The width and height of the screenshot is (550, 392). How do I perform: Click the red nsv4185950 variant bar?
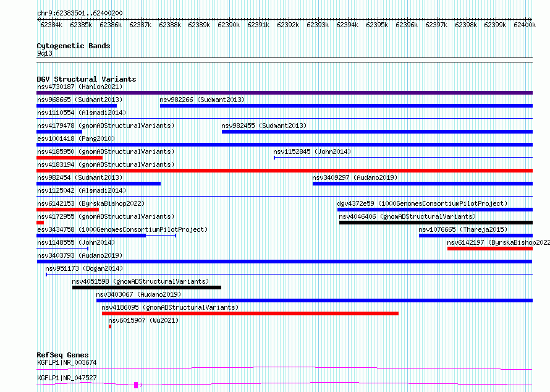[x=69, y=158]
